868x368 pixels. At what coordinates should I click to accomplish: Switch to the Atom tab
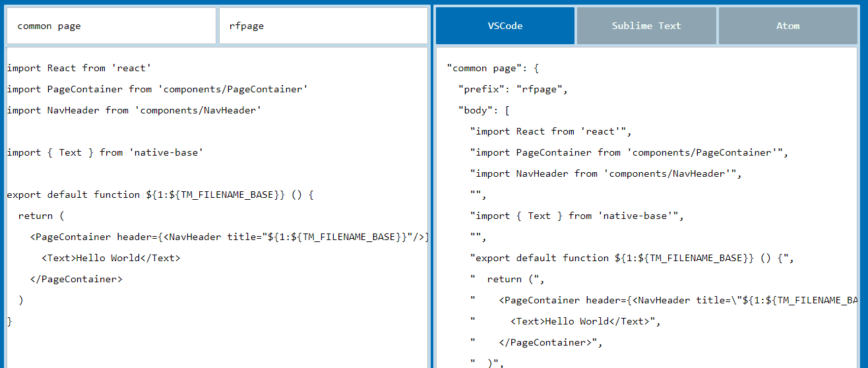pyautogui.click(x=788, y=26)
